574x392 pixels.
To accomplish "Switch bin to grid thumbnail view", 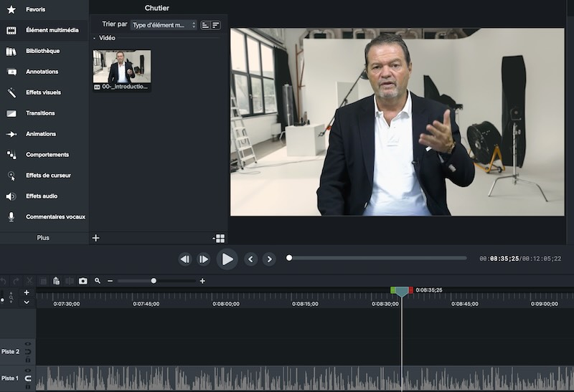I will 220,238.
